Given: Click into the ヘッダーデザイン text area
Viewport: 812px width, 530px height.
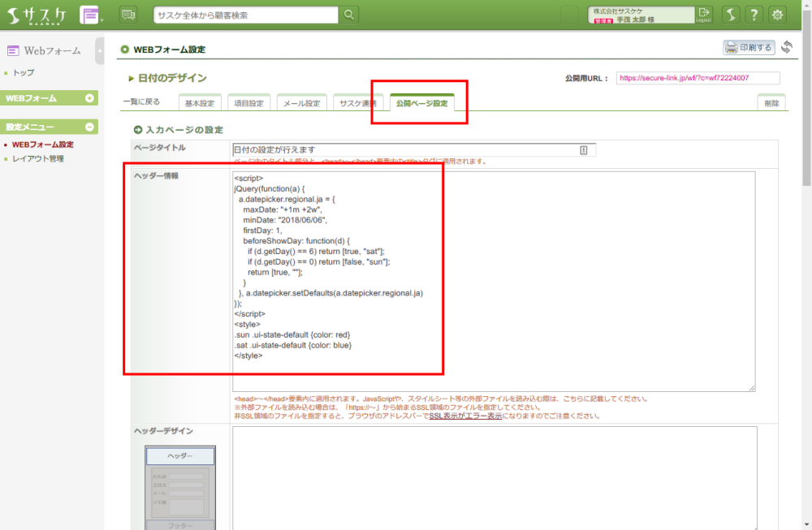Looking at the screenshot, I should coord(494,477).
